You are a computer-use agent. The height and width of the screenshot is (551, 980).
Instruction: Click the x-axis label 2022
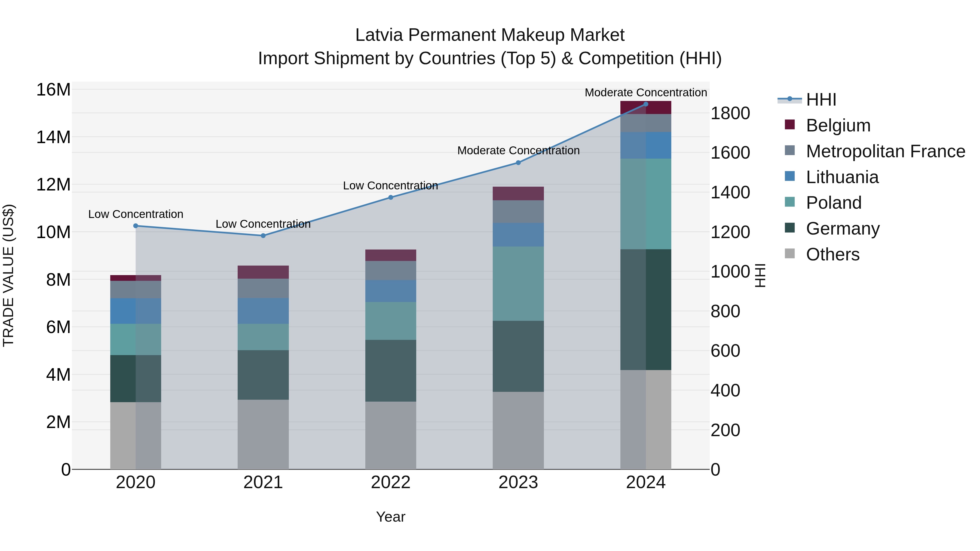(391, 482)
